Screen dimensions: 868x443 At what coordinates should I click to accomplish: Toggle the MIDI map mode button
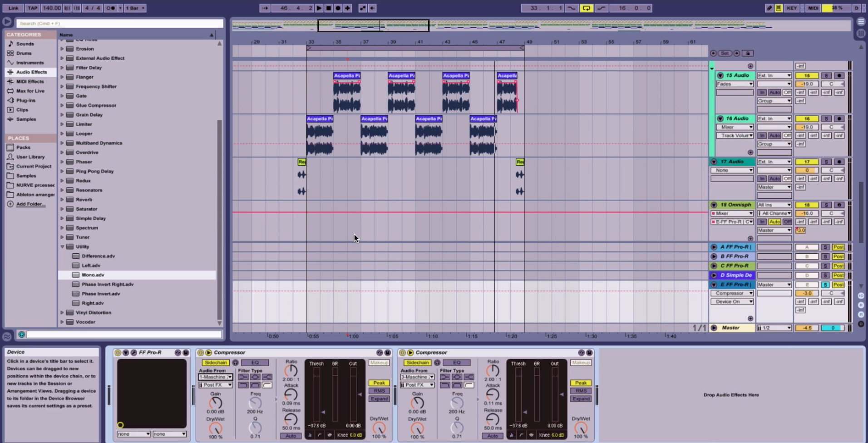[813, 8]
